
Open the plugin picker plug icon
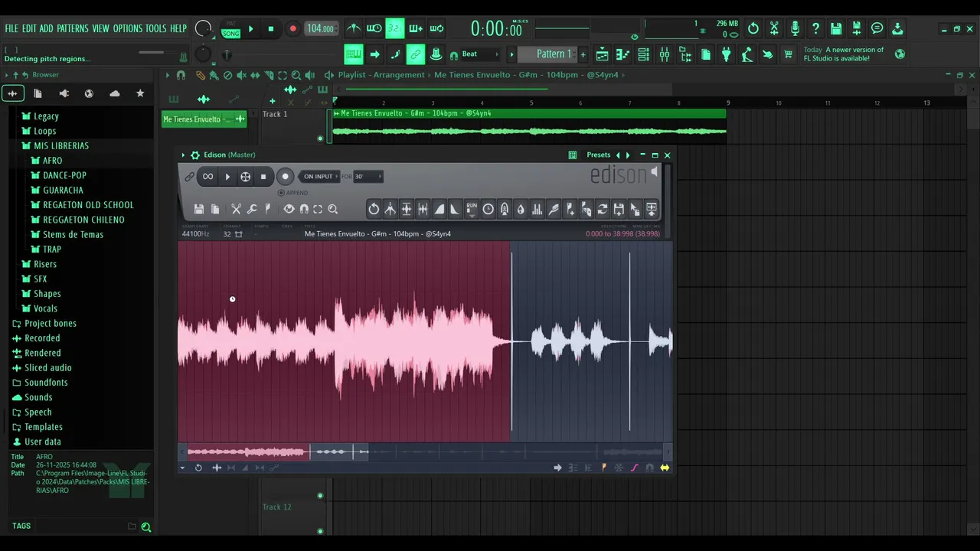point(727,54)
